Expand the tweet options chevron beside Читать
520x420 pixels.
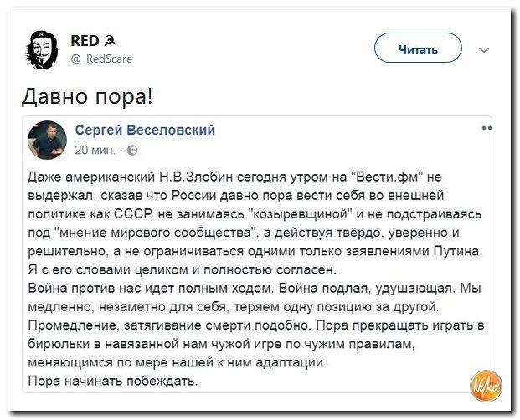point(484,50)
